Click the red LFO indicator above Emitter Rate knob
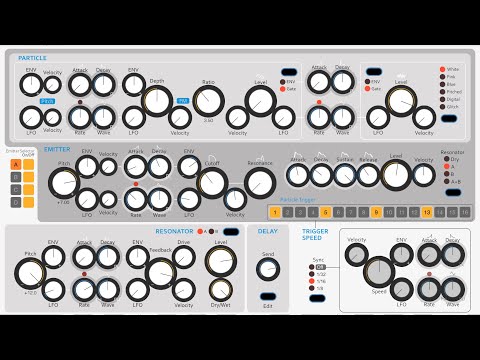 click(x=136, y=184)
